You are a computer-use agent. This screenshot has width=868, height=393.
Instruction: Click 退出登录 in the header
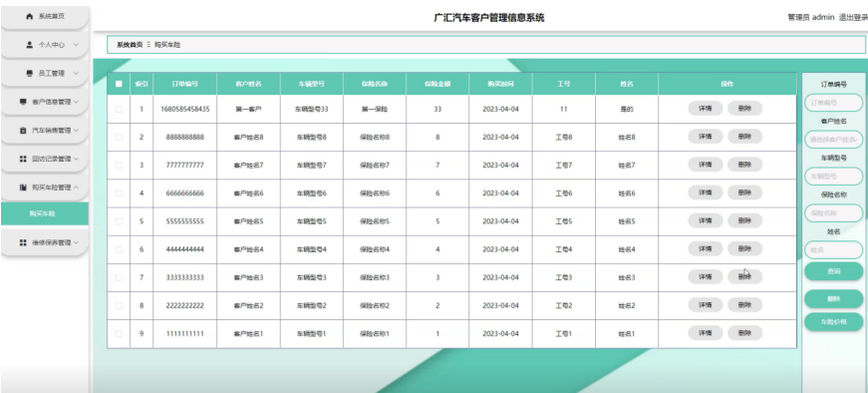853,17
